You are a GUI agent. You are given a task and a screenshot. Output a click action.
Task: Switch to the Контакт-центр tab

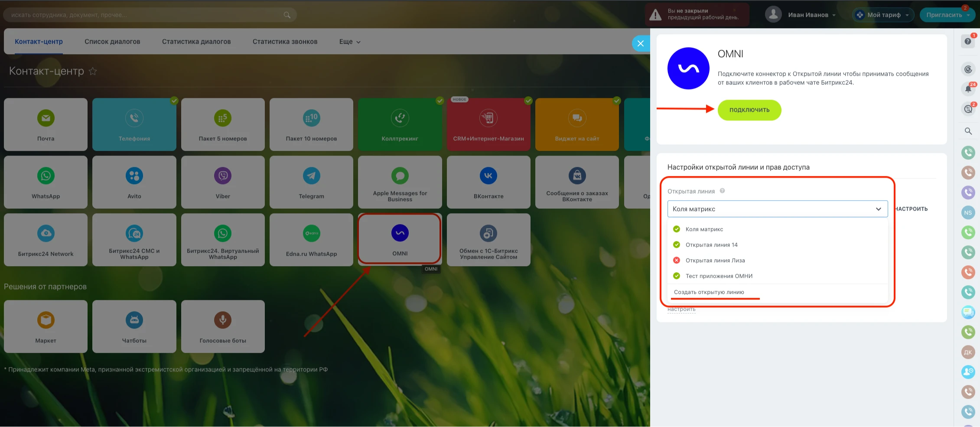click(x=39, y=42)
